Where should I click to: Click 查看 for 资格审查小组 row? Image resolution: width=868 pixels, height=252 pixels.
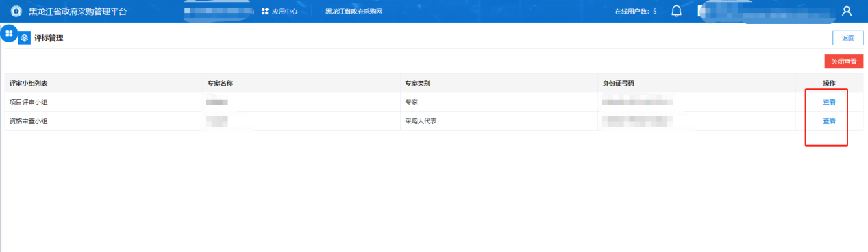[829, 121]
